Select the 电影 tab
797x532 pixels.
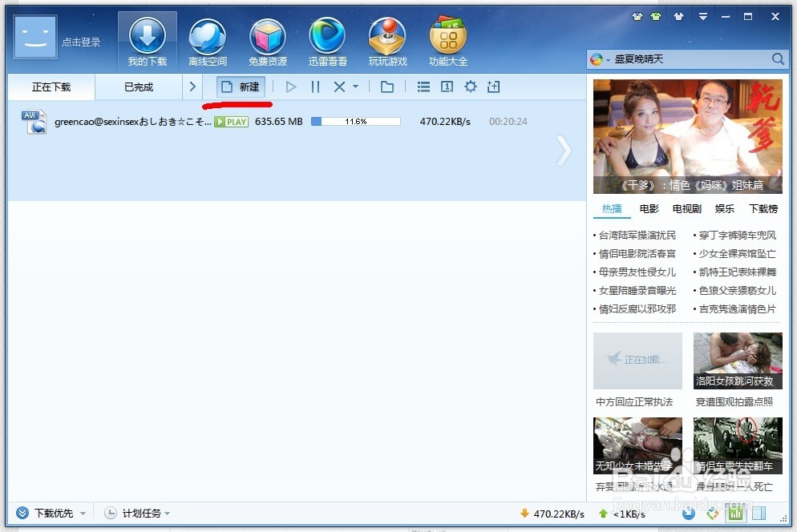click(649, 209)
